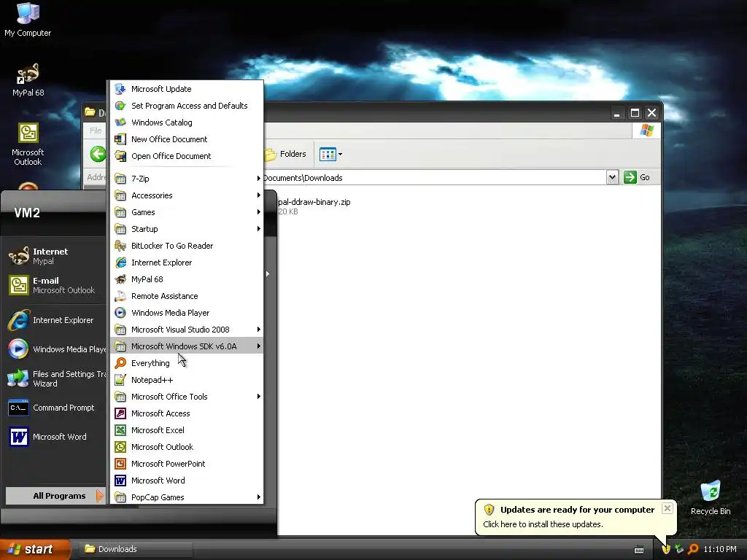The image size is (747, 560).
Task: Open Microsoft Update from the programs list
Action: tap(186, 89)
